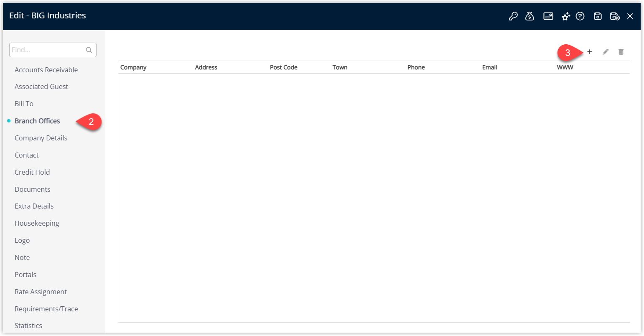This screenshot has height=336, width=644.
Task: Open Statistics section
Action: click(28, 326)
